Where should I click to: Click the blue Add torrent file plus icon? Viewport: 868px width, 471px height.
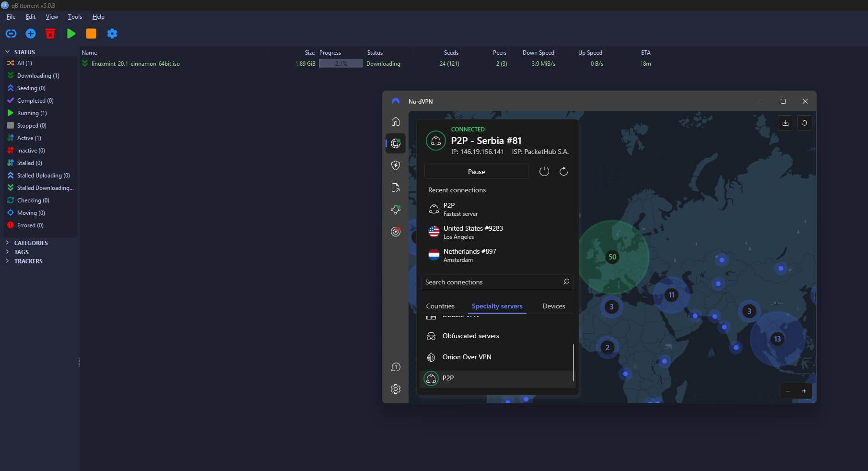pyautogui.click(x=31, y=34)
